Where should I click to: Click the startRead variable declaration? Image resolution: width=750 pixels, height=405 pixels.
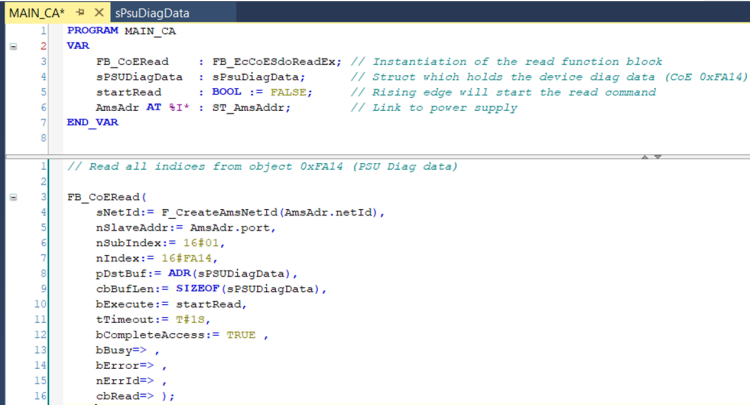tap(129, 92)
